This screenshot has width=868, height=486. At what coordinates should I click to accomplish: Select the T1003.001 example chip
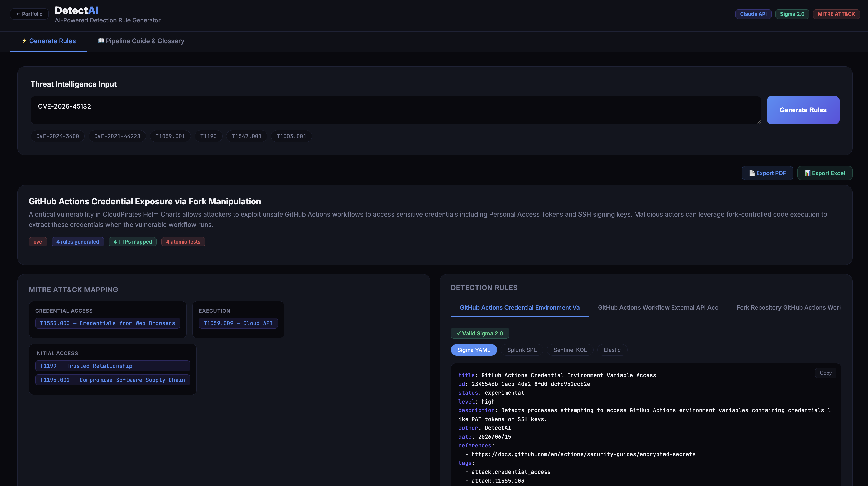click(292, 136)
